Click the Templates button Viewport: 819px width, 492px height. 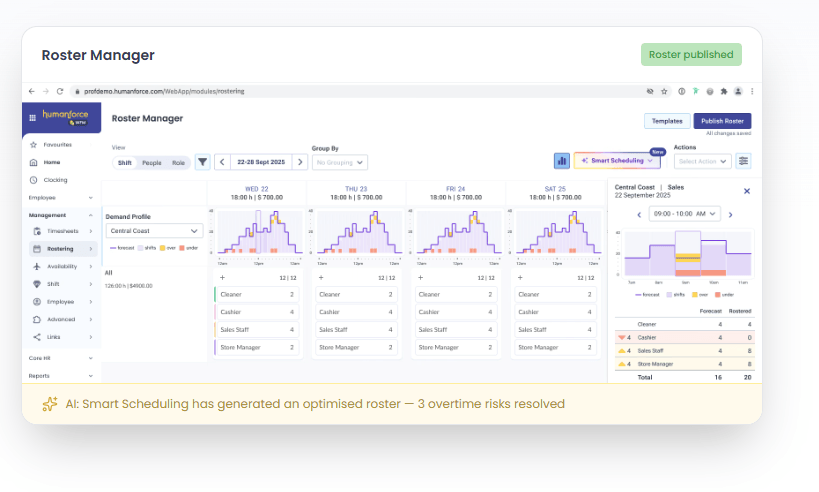pyautogui.click(x=667, y=121)
